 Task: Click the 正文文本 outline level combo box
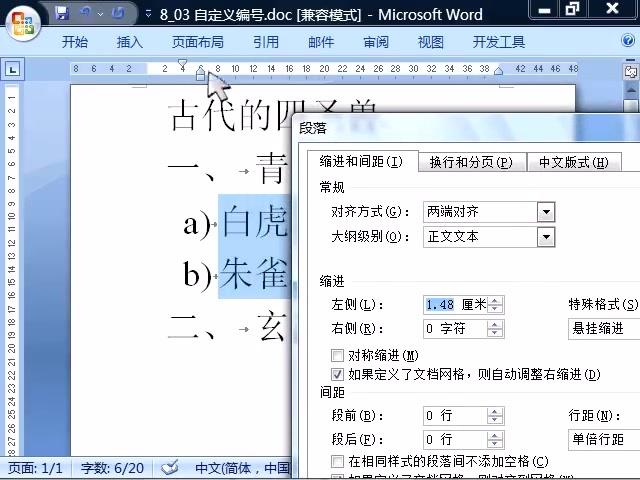(489, 237)
